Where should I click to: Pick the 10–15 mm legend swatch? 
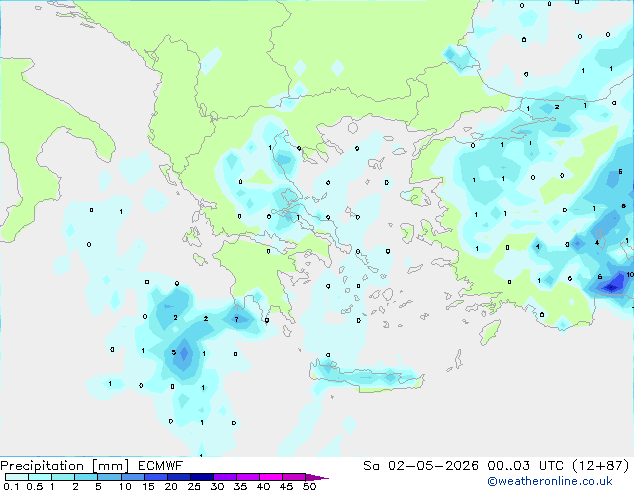(x=132, y=477)
